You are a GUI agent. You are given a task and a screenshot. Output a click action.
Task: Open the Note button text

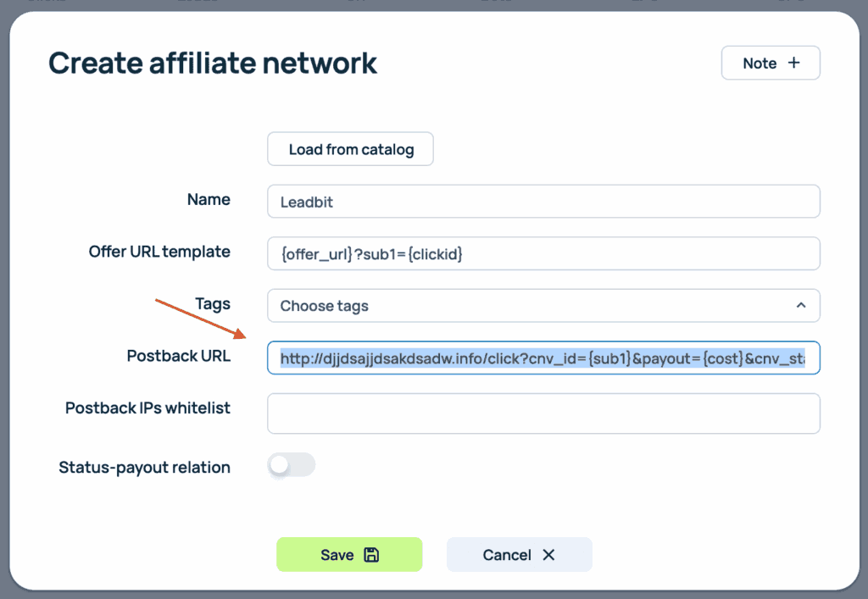(x=759, y=64)
